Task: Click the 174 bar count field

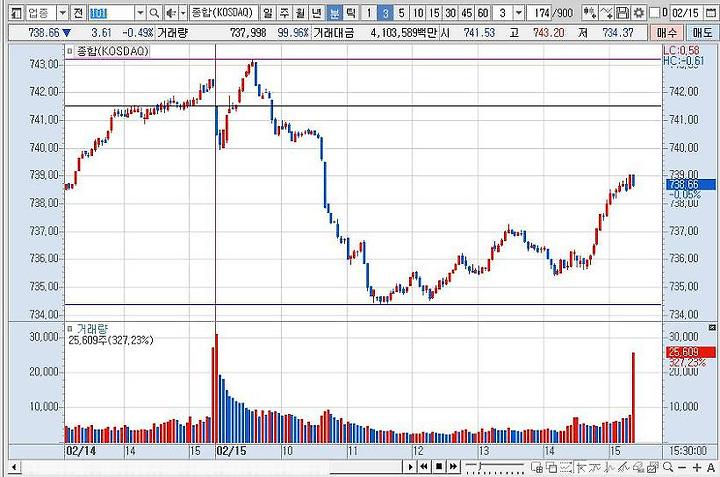Action: click(541, 13)
